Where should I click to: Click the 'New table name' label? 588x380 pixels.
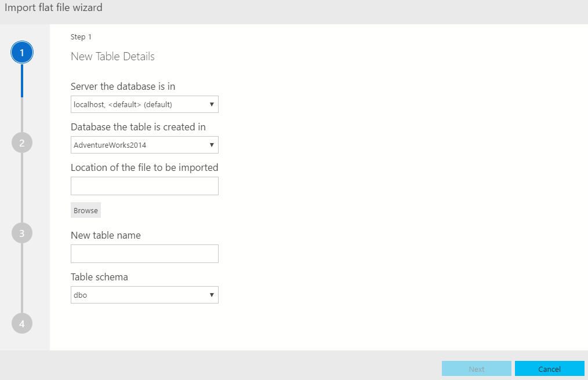click(106, 235)
